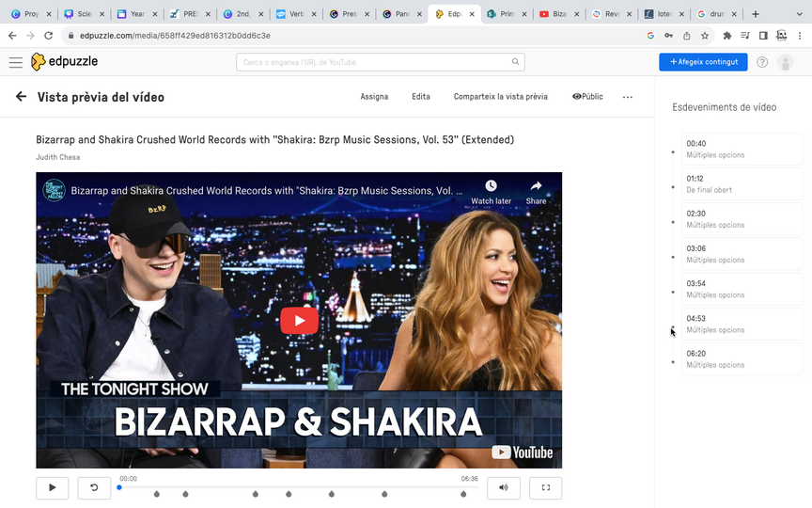Viewport: 812px width, 508px height.
Task: Click Assigna
Action: [x=374, y=96]
